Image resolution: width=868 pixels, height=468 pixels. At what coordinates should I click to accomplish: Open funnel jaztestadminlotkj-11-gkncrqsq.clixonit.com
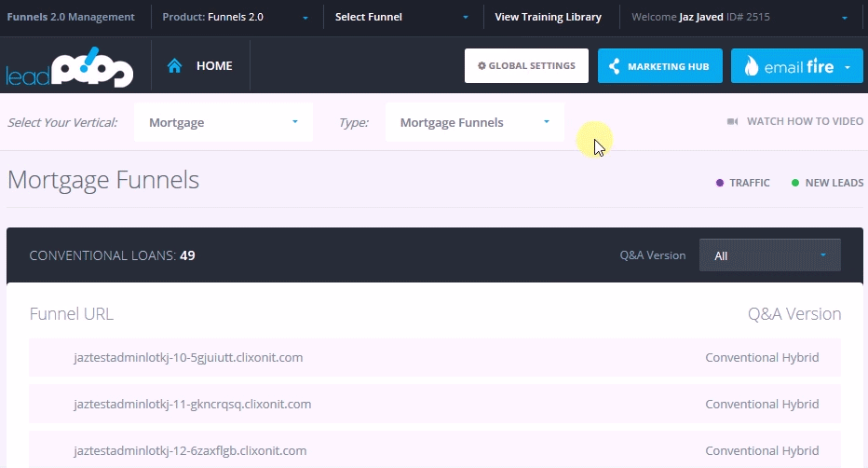pyautogui.click(x=193, y=405)
